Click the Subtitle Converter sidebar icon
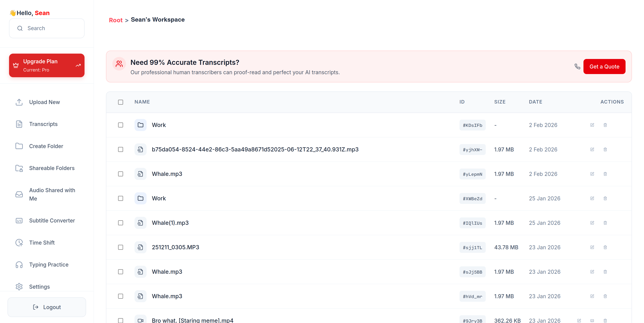 (x=19, y=221)
